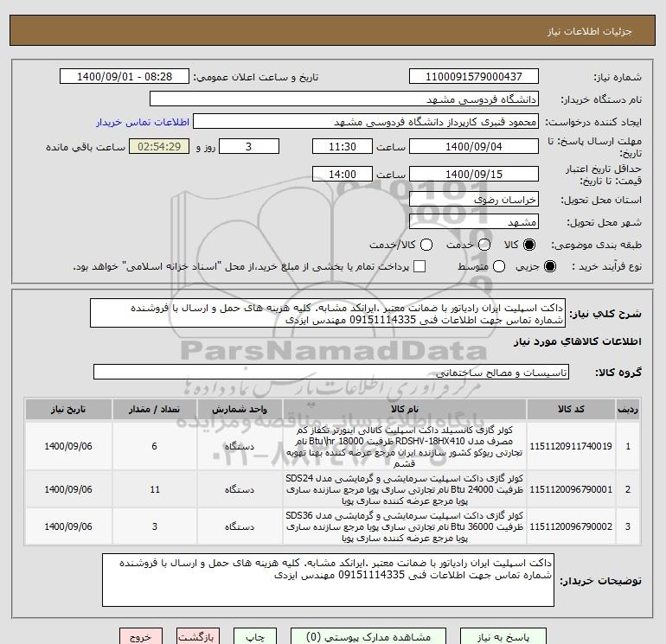Click the response time field 11:30
666x644 pixels.
pos(343,146)
